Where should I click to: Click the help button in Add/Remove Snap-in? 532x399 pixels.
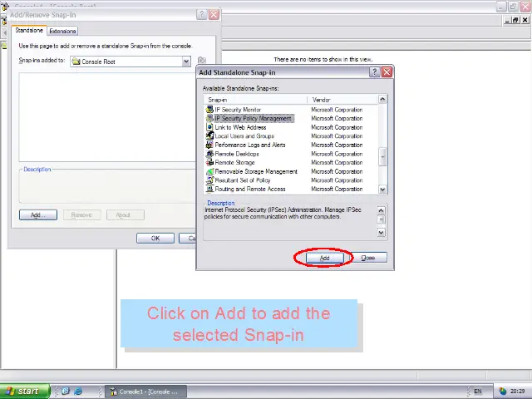[x=201, y=15]
